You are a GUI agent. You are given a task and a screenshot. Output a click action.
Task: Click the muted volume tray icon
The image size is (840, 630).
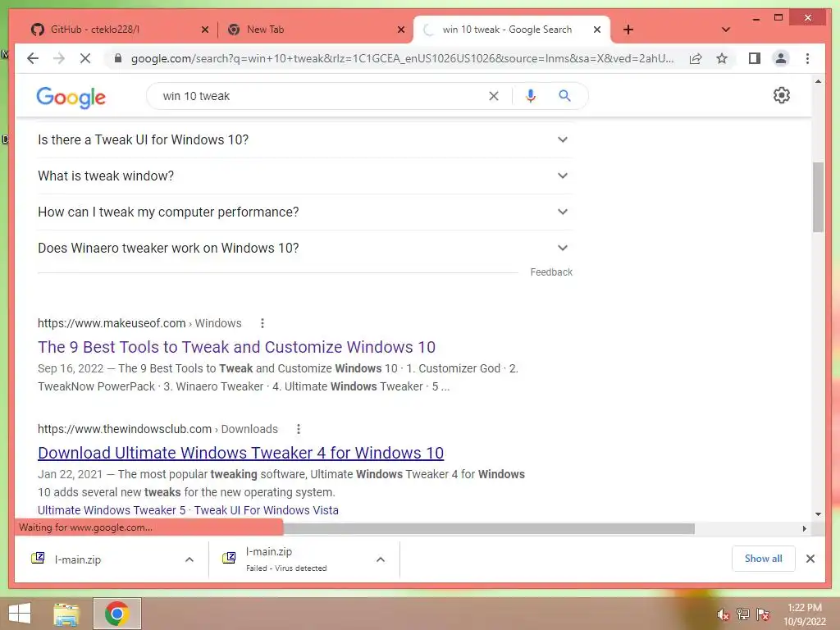tap(724, 614)
